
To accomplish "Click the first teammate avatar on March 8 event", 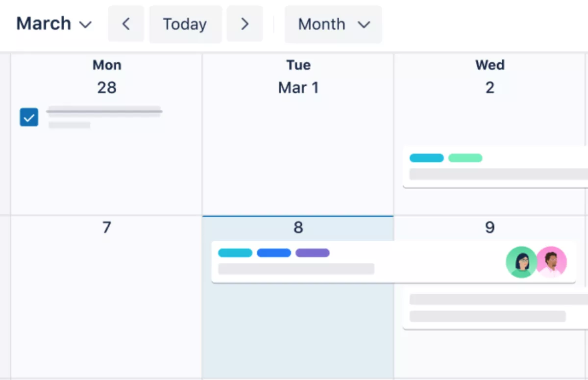I will [x=521, y=262].
